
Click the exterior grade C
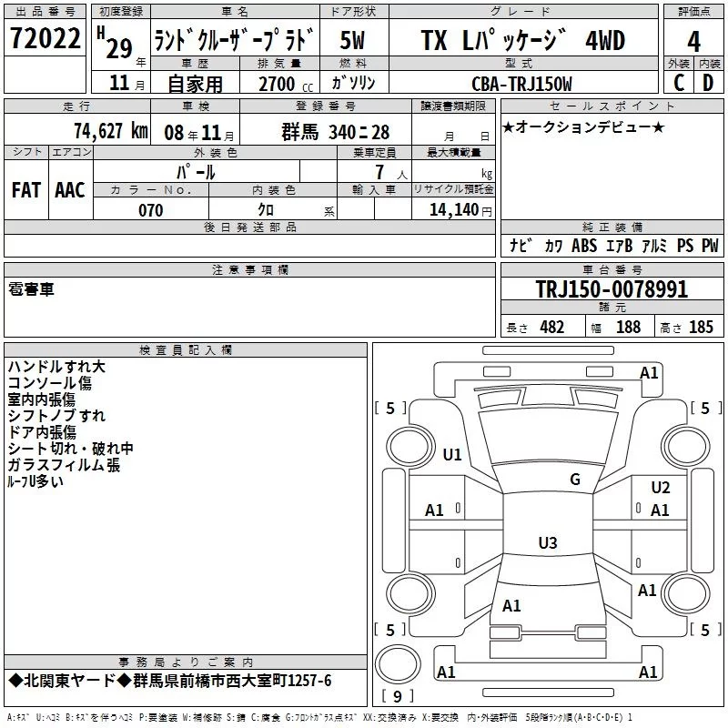[679, 83]
